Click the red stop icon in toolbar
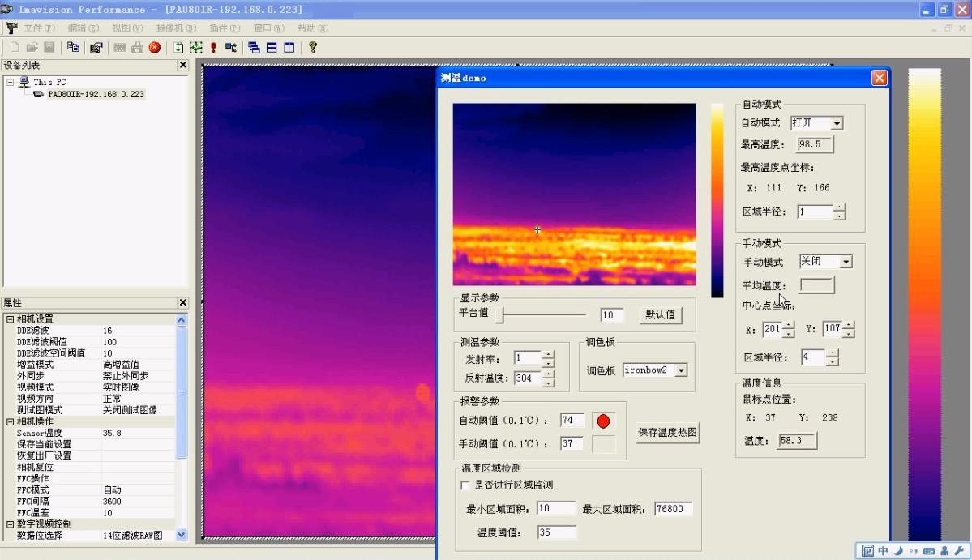The height and width of the screenshot is (560, 972). (155, 48)
